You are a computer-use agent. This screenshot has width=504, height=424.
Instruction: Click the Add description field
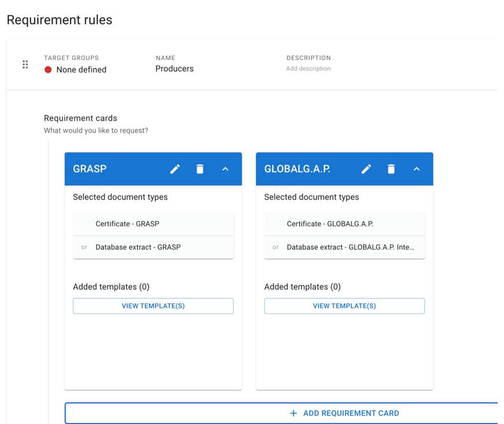point(308,68)
